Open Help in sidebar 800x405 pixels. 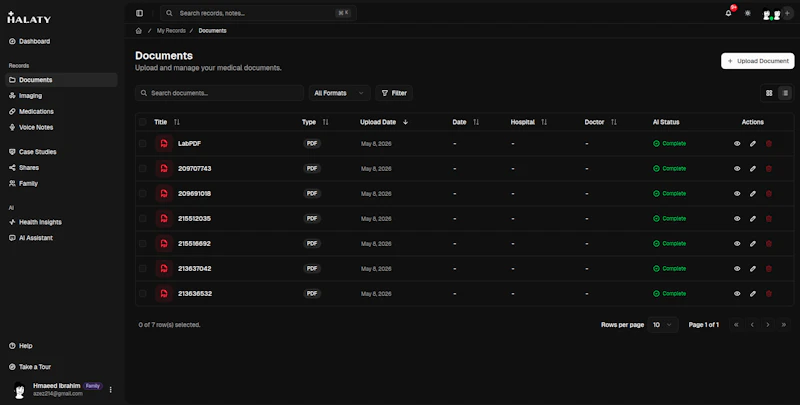pos(61,346)
